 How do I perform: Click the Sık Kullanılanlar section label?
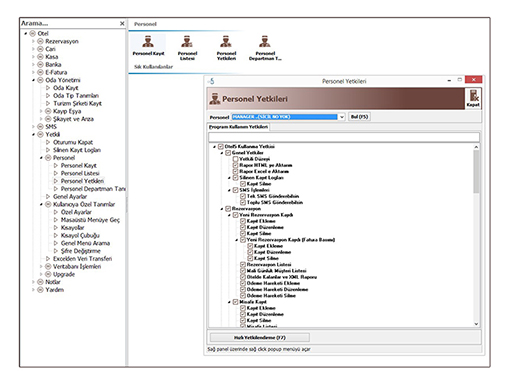click(153, 67)
